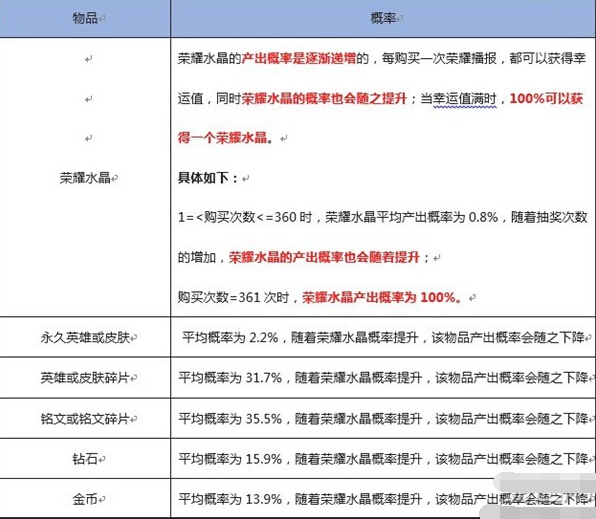Click red text 荣耀水晶的概率也会随之提升
Image resolution: width=596 pixels, height=519 pixels.
(x=324, y=98)
